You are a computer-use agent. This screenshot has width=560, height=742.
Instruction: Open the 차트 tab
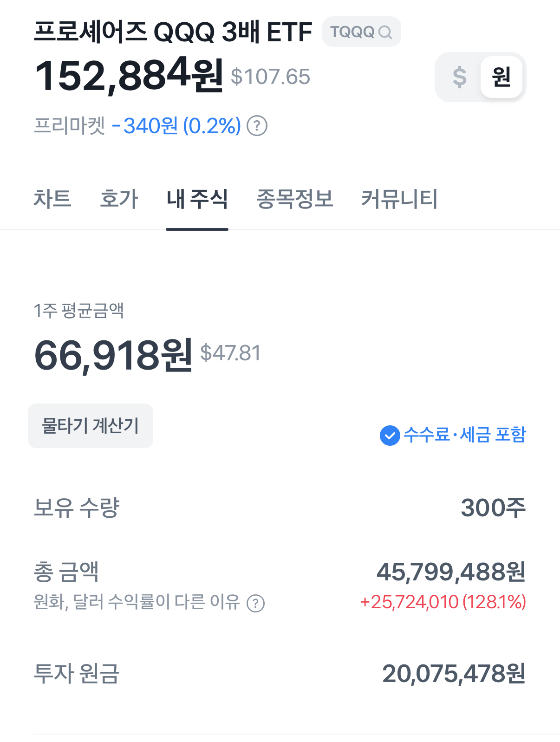[x=52, y=199]
